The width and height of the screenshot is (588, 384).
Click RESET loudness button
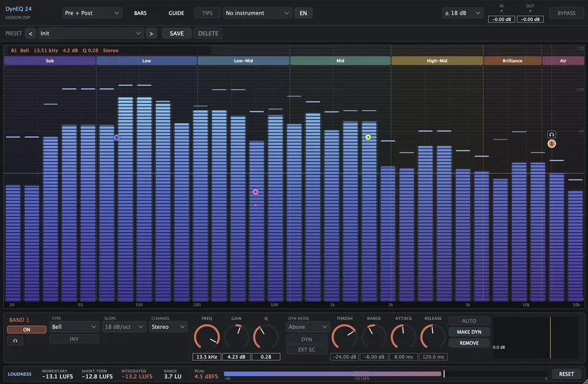click(566, 374)
